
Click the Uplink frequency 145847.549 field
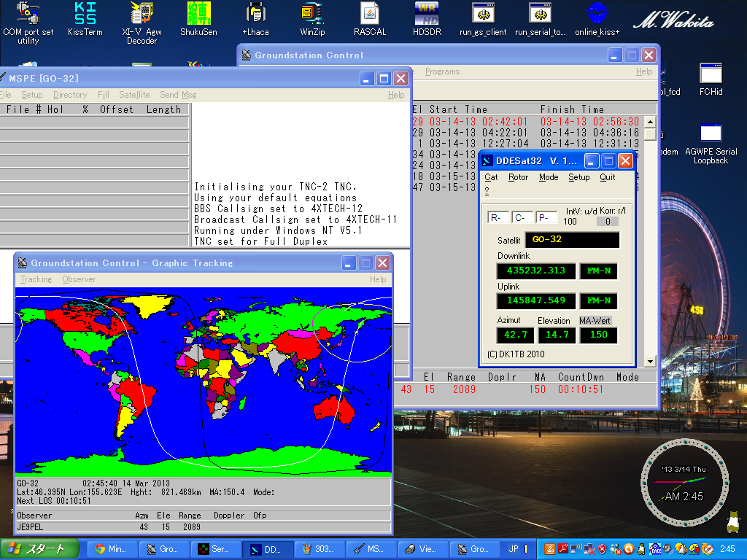tap(536, 300)
